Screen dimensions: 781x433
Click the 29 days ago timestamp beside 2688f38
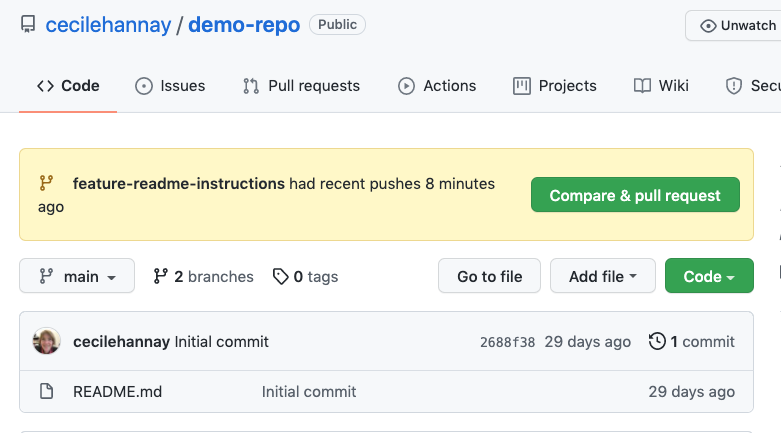pyautogui.click(x=588, y=342)
